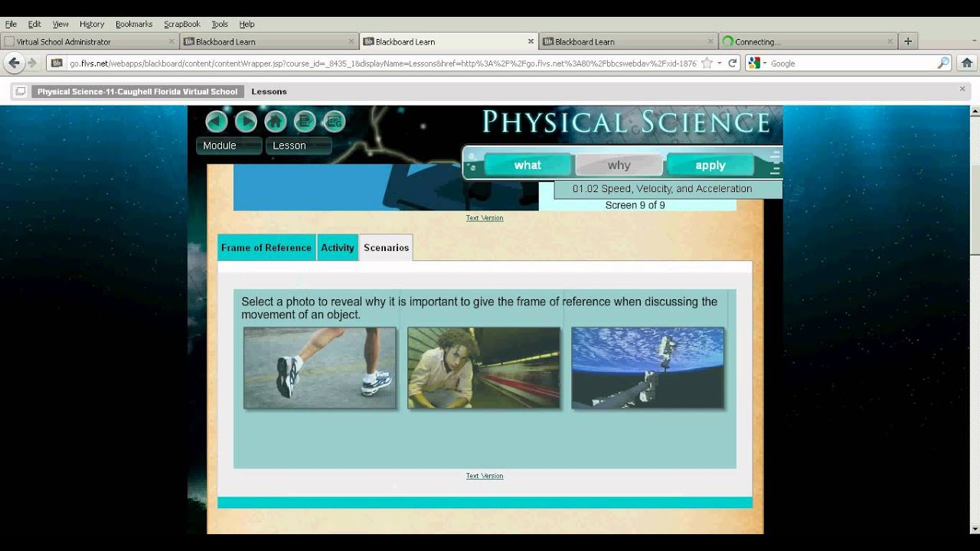The width and height of the screenshot is (980, 551).
Task: Open the Tools menu
Action: click(220, 24)
